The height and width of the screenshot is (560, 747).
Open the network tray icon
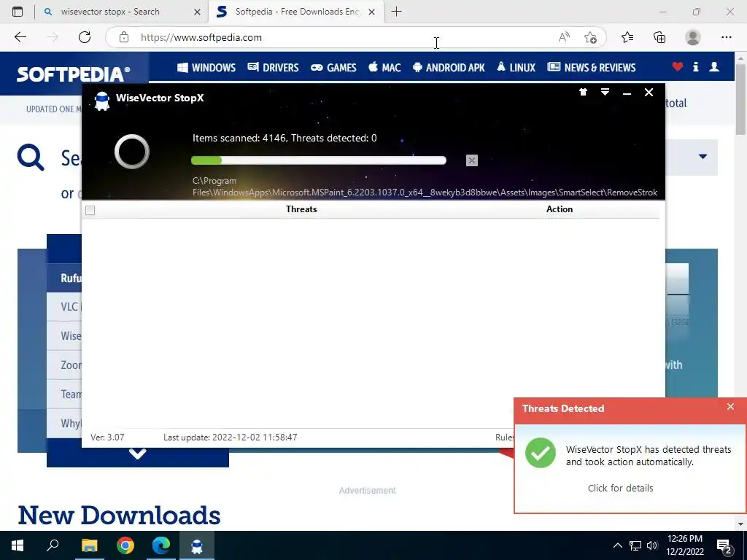point(635,545)
